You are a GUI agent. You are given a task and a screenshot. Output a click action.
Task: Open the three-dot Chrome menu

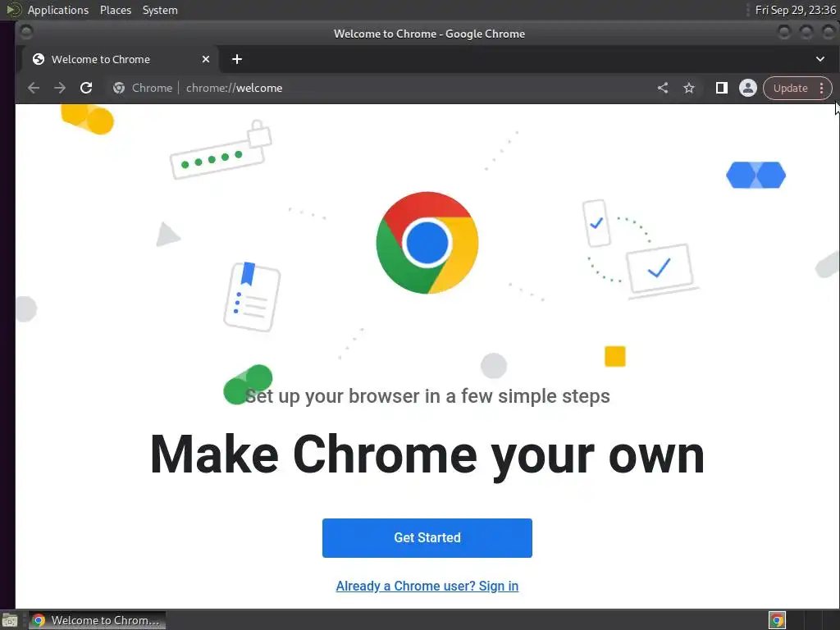[x=822, y=89]
